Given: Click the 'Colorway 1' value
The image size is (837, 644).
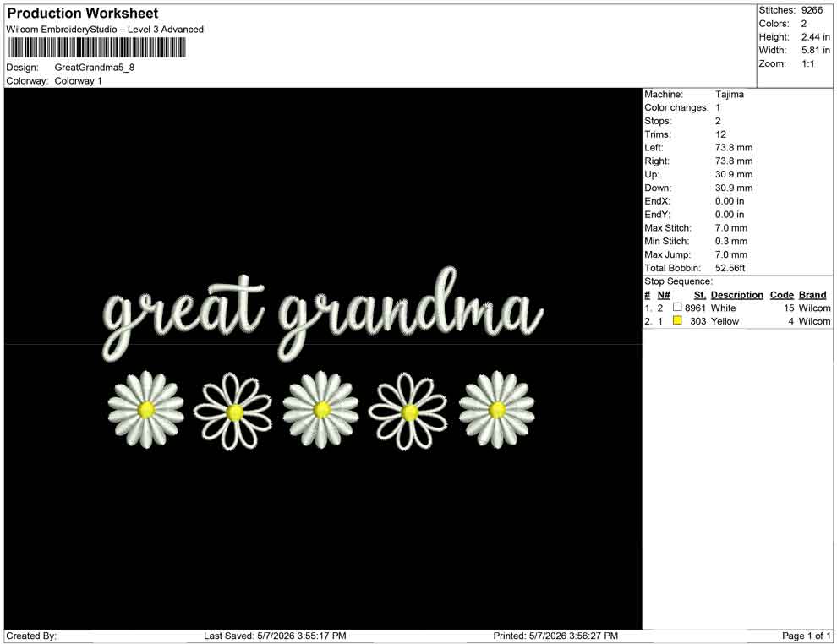Looking at the screenshot, I should point(78,81).
